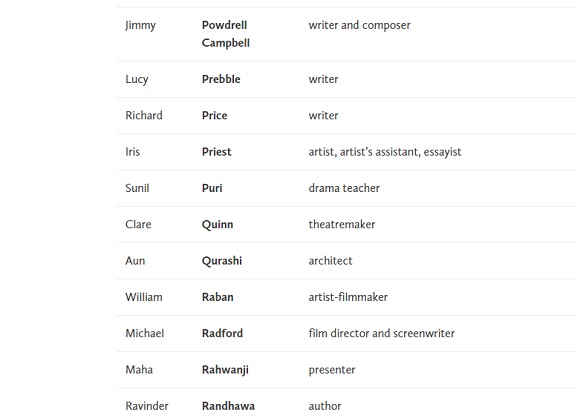
Task: Click the surname Price
Action: (215, 116)
